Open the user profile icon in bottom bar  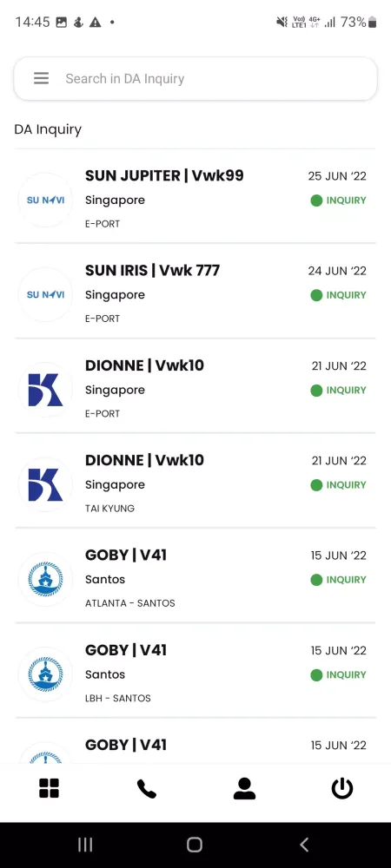pyautogui.click(x=244, y=788)
